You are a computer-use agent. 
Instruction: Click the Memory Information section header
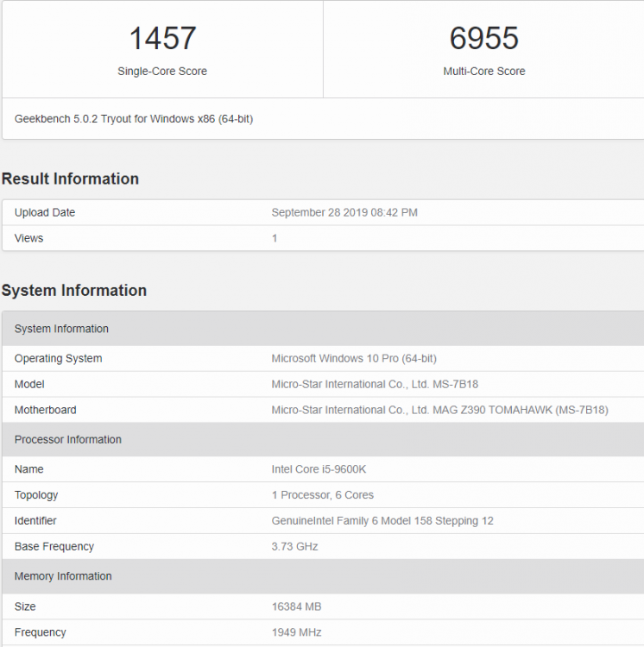point(323,576)
